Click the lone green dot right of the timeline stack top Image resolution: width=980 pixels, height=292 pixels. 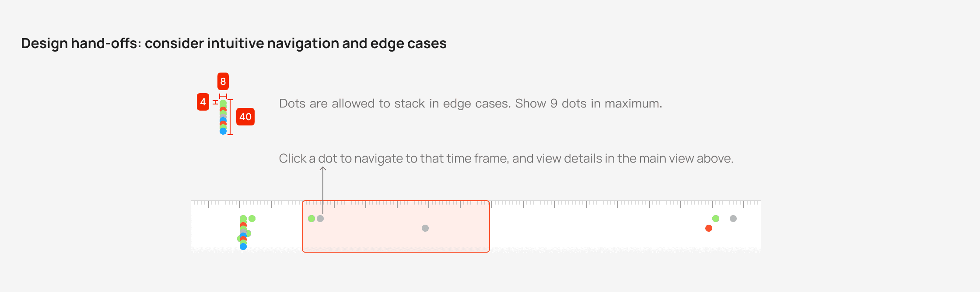click(252, 219)
